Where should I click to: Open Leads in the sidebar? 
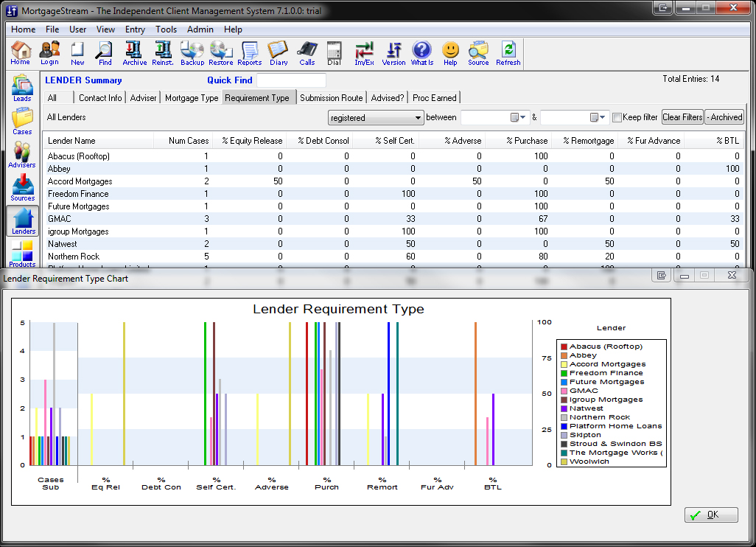(22, 88)
